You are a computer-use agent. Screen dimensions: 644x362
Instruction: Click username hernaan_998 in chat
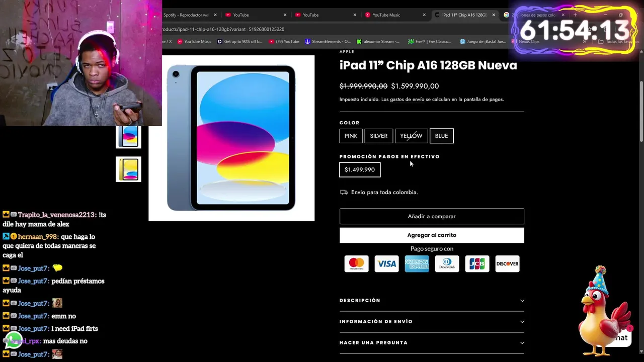[38, 237]
